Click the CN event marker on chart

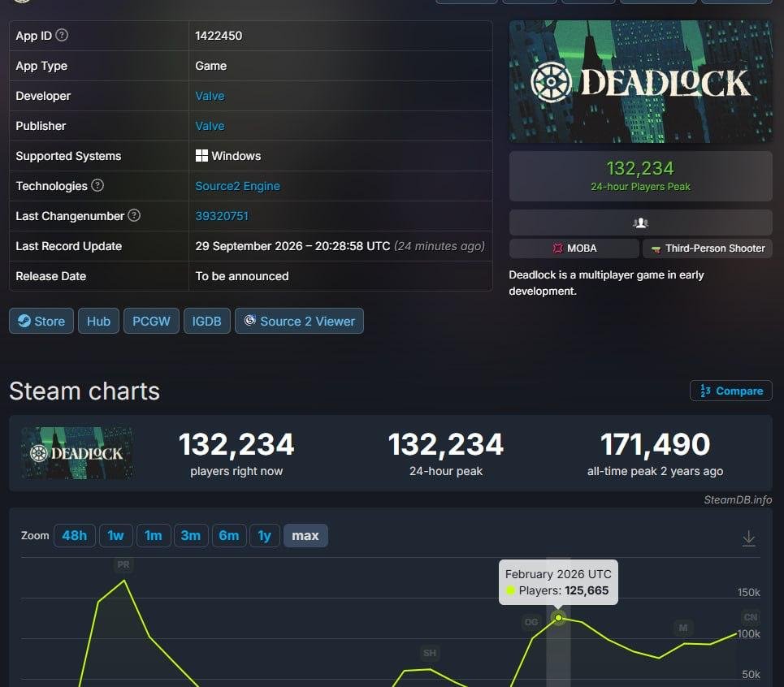click(x=751, y=617)
